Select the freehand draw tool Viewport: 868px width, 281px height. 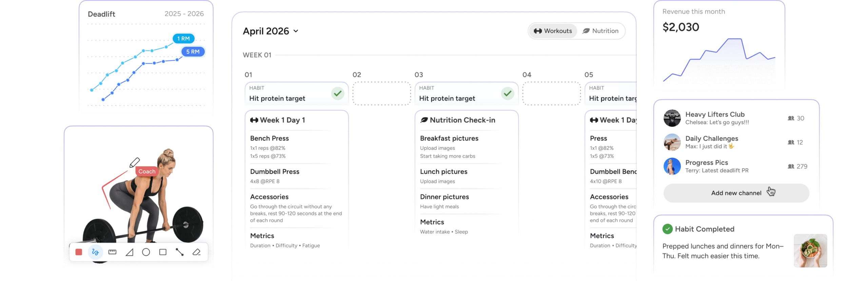[95, 252]
